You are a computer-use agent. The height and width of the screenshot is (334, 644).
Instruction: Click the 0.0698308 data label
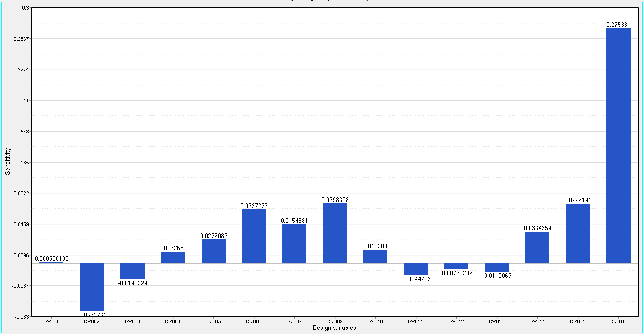point(335,200)
